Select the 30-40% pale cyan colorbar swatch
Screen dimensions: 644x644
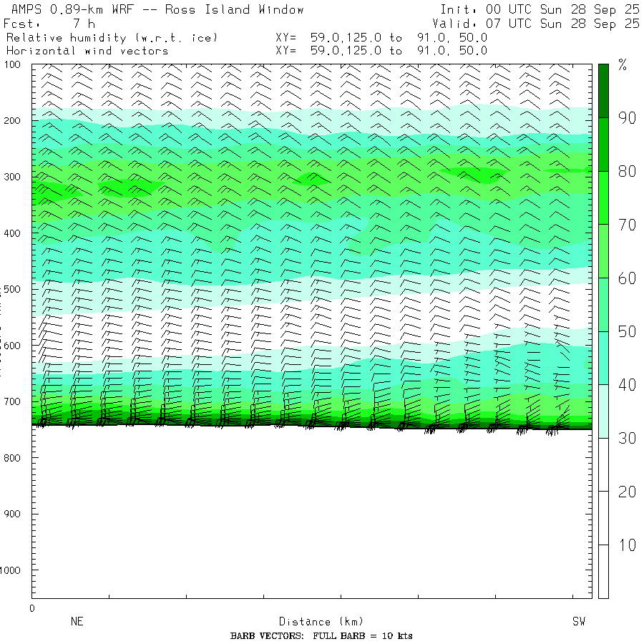(x=603, y=411)
